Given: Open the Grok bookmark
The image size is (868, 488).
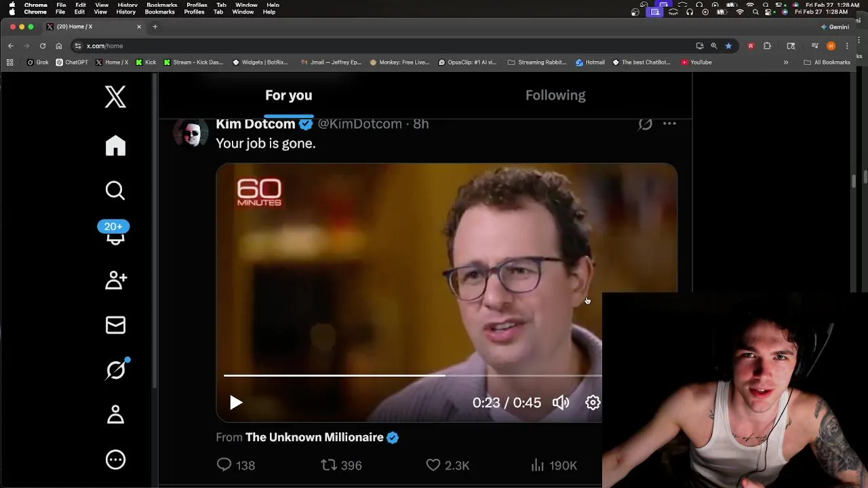Looking at the screenshot, I should (x=38, y=62).
